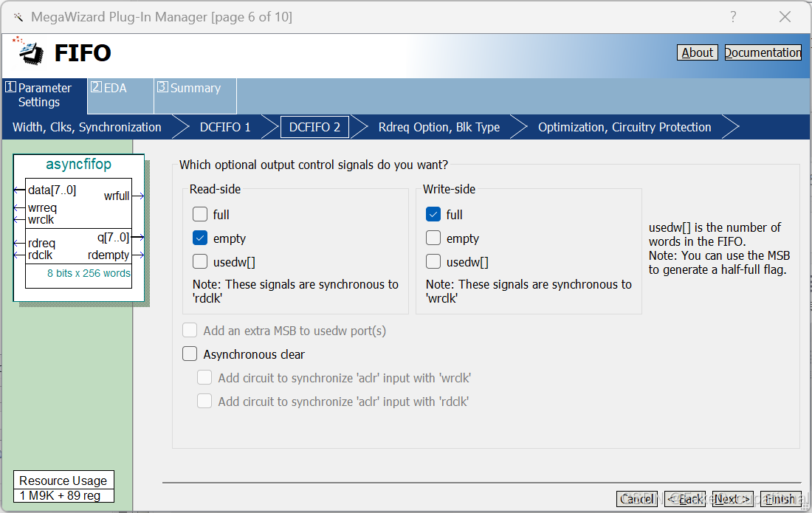Open the Documentation button
The height and width of the screenshot is (513, 812).
click(x=763, y=53)
